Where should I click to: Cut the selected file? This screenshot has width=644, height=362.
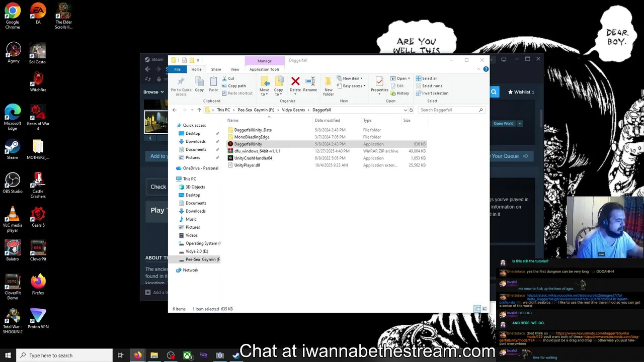[228, 78]
